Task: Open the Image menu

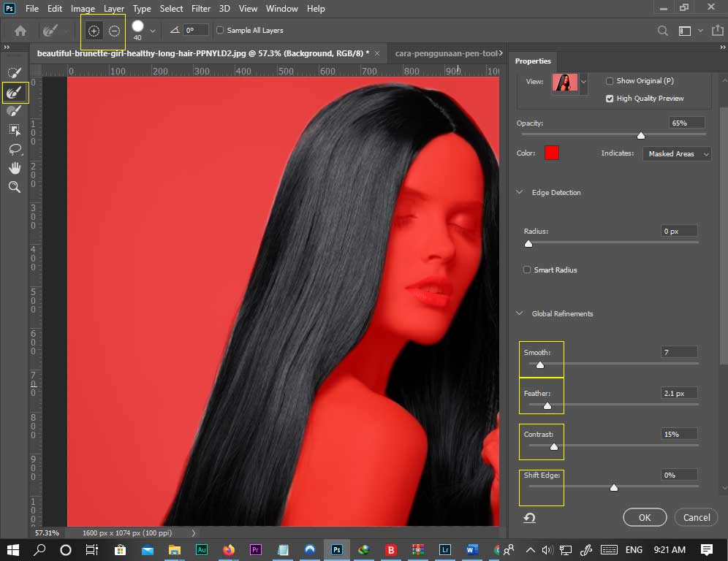Action: pos(83,8)
